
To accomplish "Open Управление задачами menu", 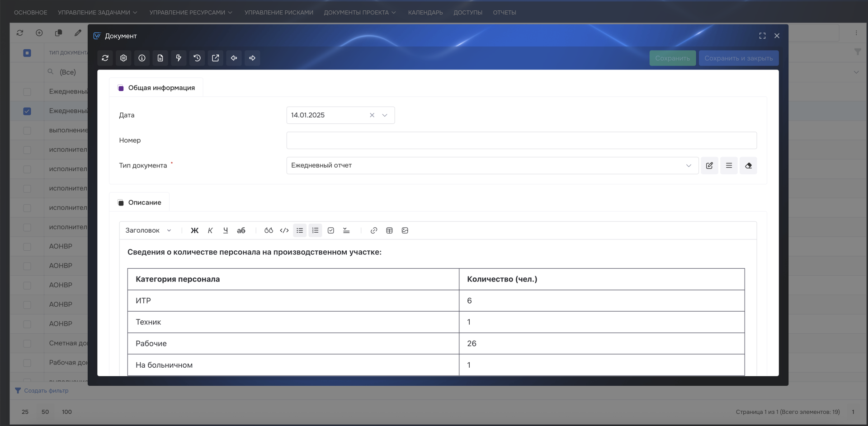I will [x=97, y=12].
